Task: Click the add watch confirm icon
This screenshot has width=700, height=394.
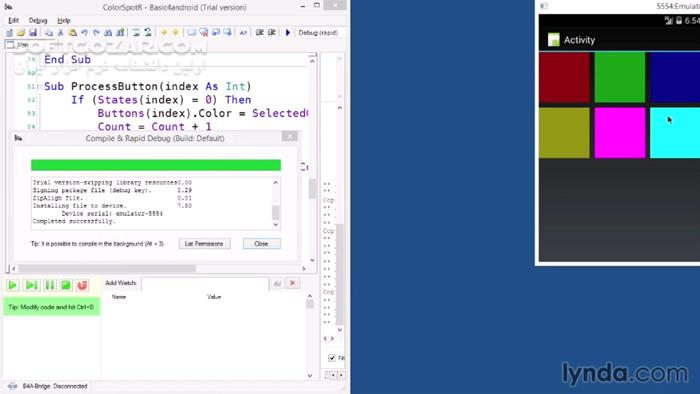Action: click(277, 283)
